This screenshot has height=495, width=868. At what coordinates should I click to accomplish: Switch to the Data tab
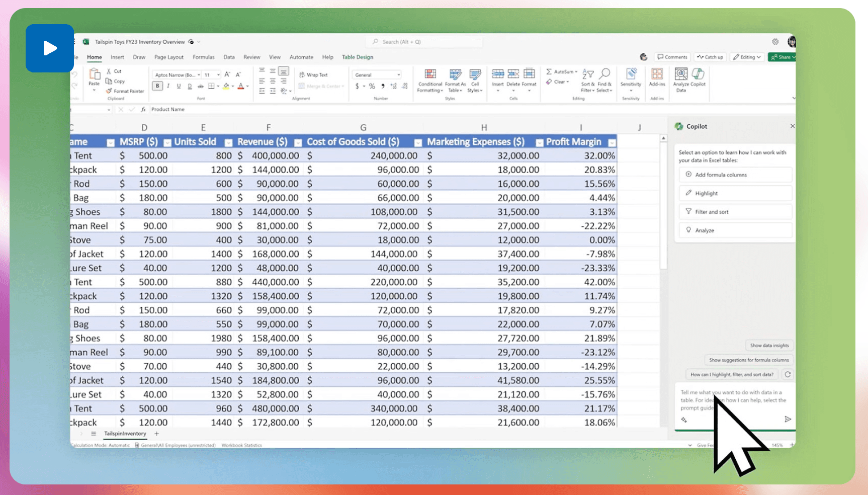coord(229,57)
